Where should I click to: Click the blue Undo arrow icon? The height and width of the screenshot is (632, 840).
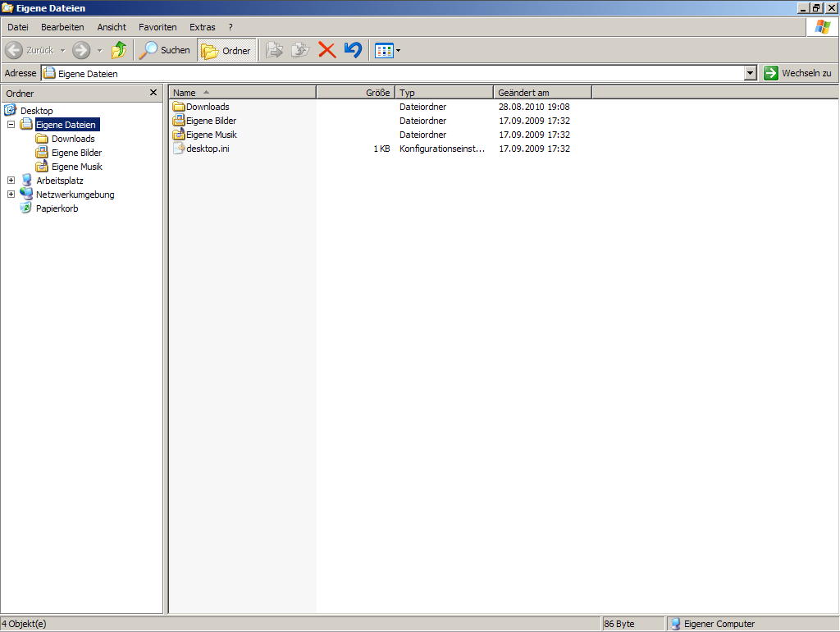pos(353,50)
